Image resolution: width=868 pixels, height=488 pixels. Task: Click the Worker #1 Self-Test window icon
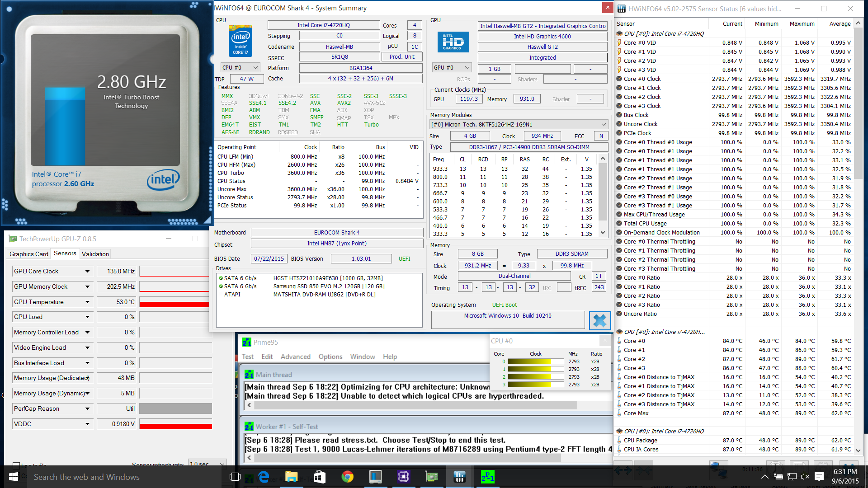coord(249,426)
